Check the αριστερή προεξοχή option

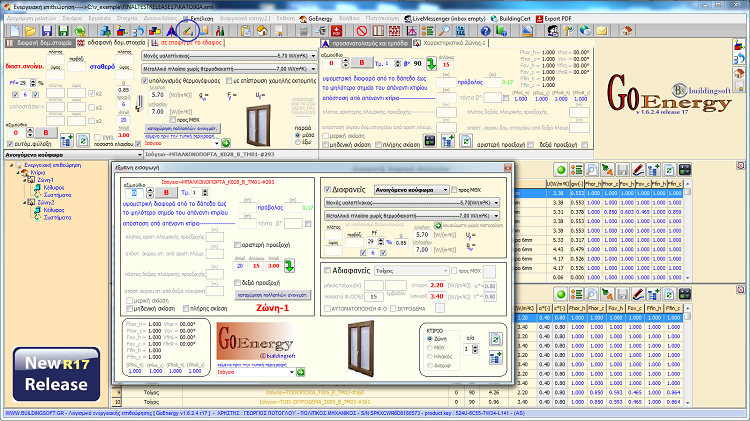236,245
